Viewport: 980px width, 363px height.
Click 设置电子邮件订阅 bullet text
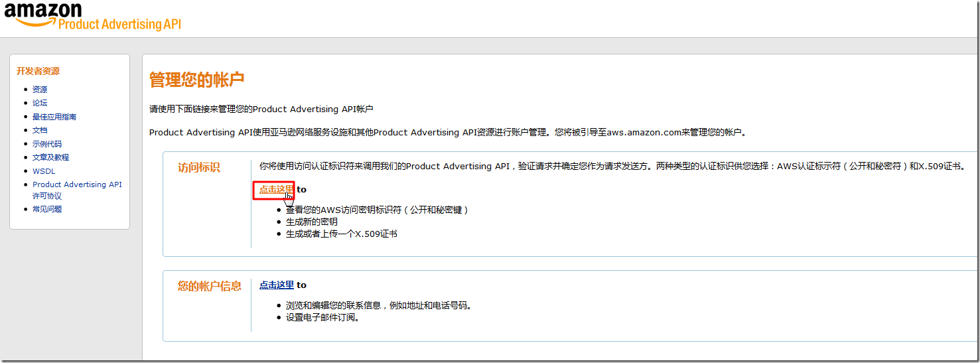(322, 317)
